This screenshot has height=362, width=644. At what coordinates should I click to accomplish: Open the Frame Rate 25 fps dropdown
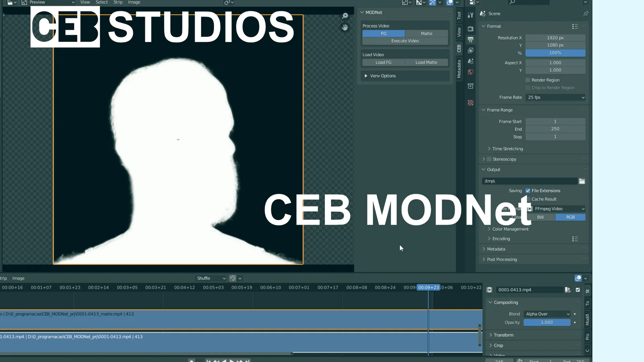point(555,97)
